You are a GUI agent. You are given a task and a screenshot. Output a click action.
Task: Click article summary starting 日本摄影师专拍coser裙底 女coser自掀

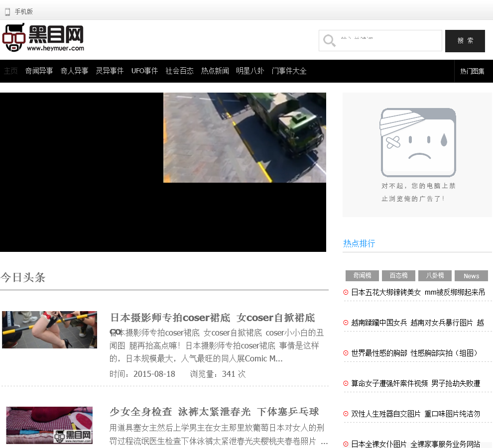pos(217,345)
